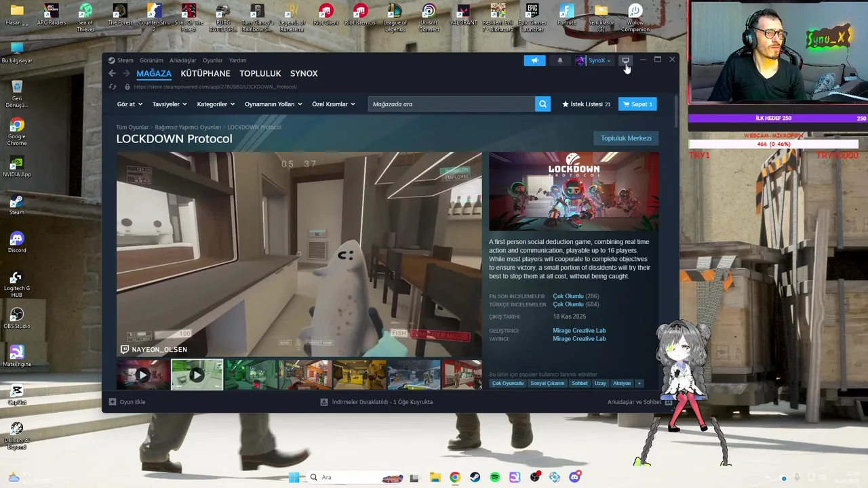The width and height of the screenshot is (868, 488).
Task: Switch to the TOPLULUK tab
Action: [x=260, y=73]
